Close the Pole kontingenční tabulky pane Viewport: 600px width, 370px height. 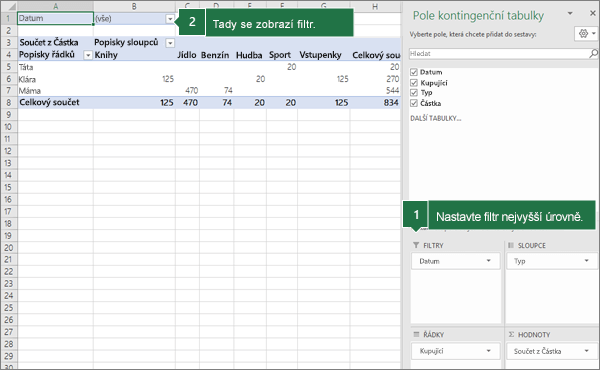593,13
